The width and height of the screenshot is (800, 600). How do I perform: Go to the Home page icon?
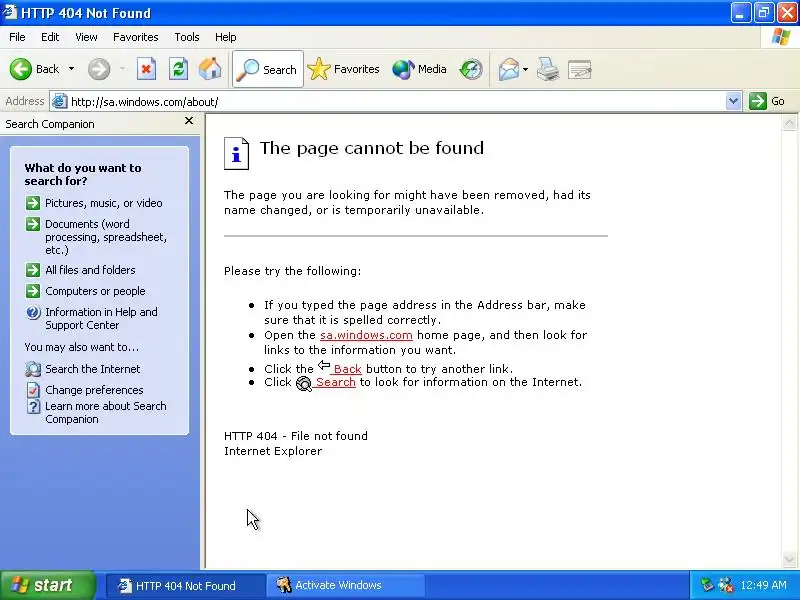210,69
